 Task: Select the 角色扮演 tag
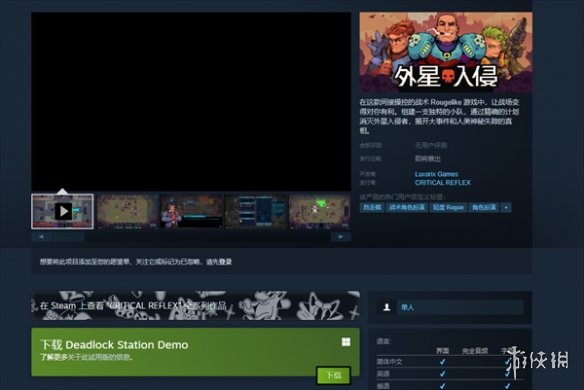tap(484, 207)
